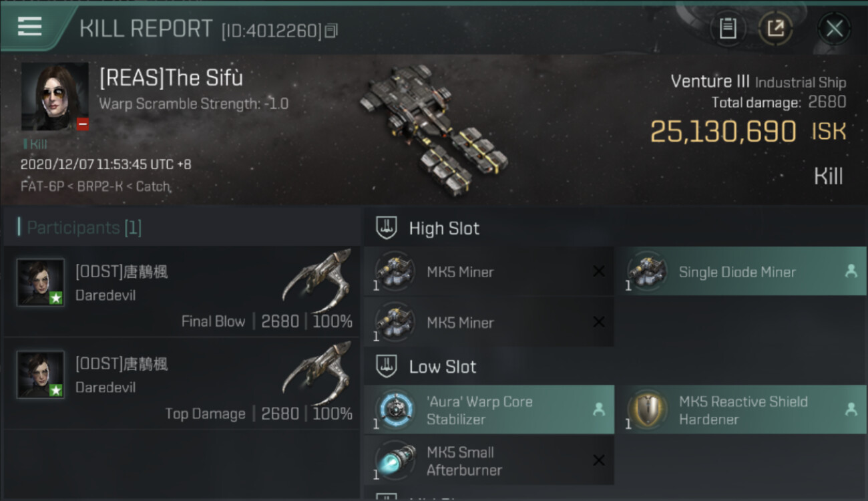This screenshot has width=868, height=501.
Task: Open the clipboard icon in header
Action: point(728,29)
